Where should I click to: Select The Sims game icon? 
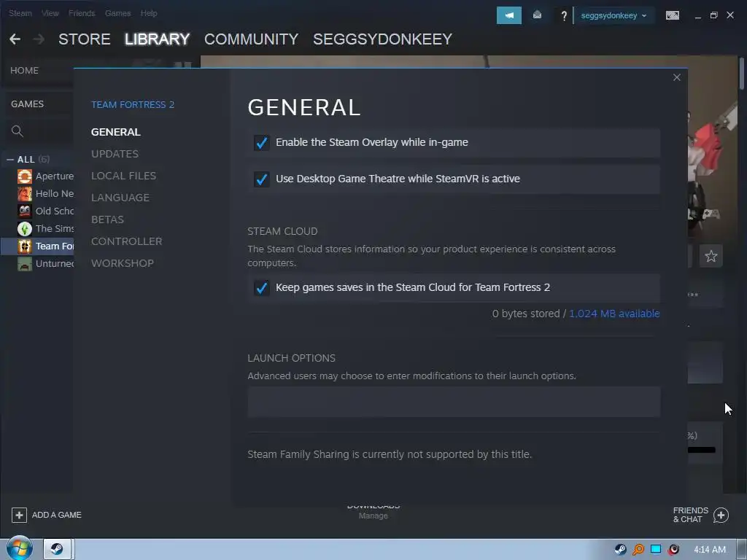[x=25, y=228]
